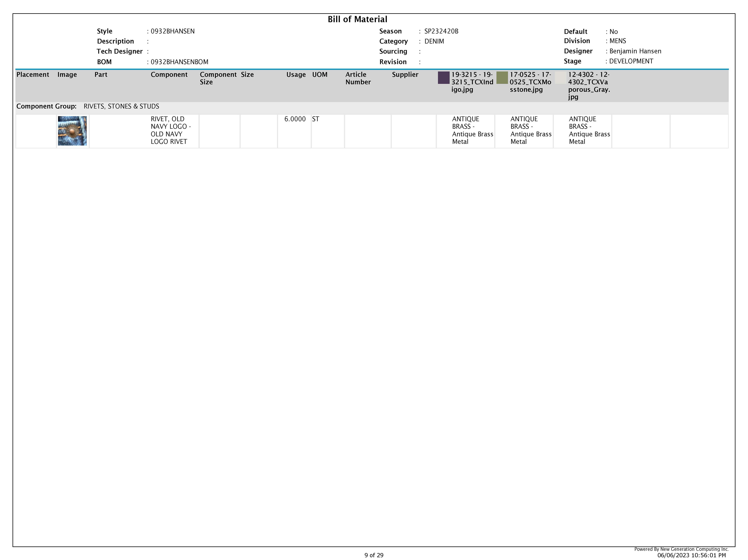Screen dimensions: 748x560
Task: Click the style number 0932BHANSEN
Action: tap(172, 31)
